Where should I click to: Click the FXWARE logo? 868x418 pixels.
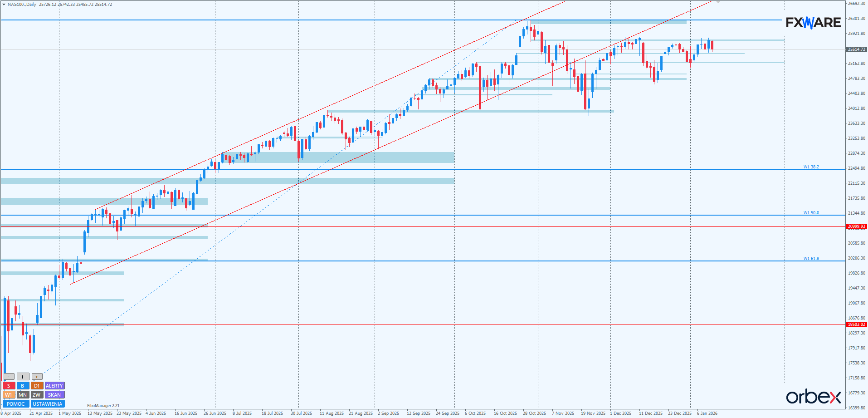[813, 23]
